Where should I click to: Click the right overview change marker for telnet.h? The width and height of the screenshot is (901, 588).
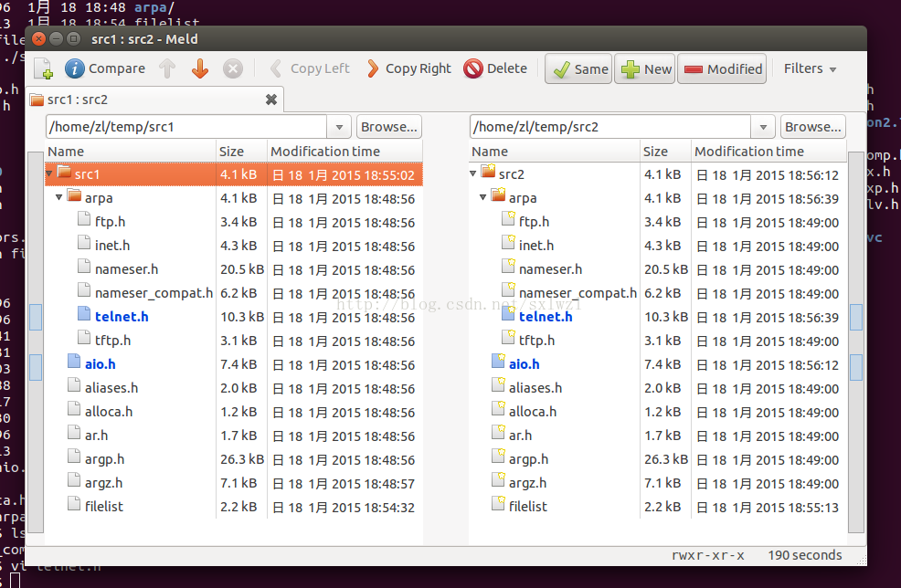point(856,317)
